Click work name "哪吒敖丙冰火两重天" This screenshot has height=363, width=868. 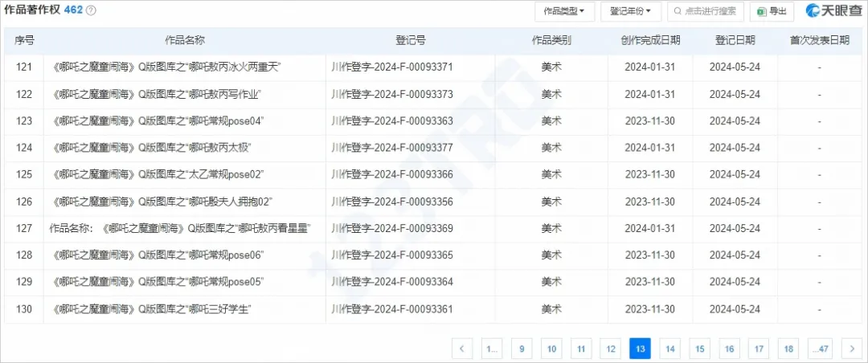[x=168, y=67]
